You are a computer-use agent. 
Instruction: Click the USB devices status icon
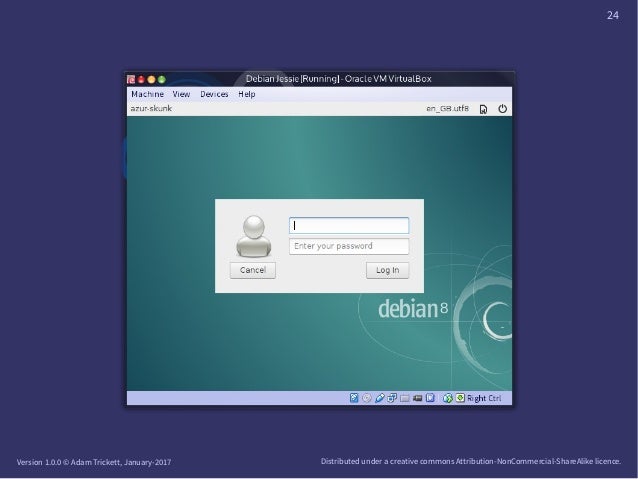(379, 398)
